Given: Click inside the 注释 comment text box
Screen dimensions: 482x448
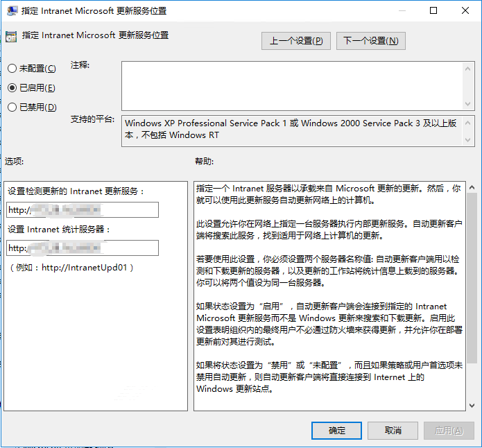Looking at the screenshot, I should 292,86.
